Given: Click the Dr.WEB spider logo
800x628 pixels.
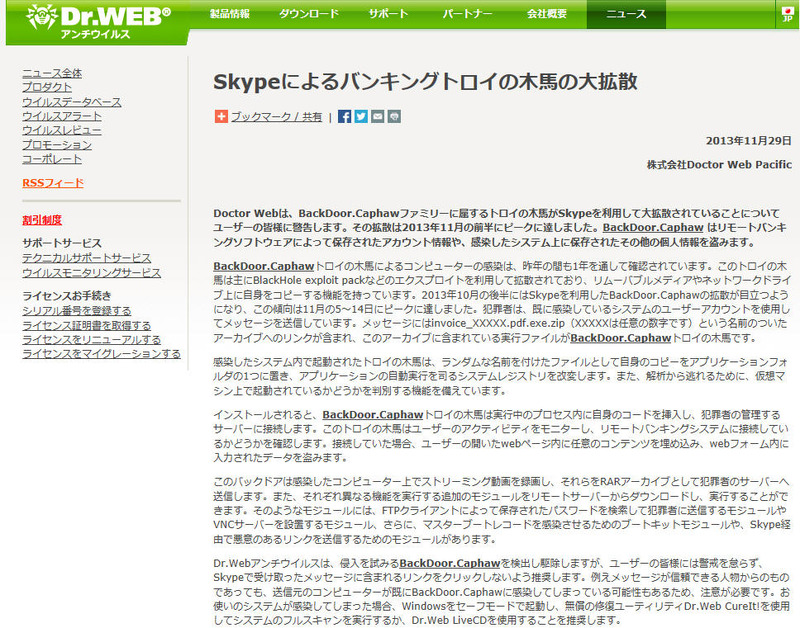Looking at the screenshot, I should (x=31, y=20).
